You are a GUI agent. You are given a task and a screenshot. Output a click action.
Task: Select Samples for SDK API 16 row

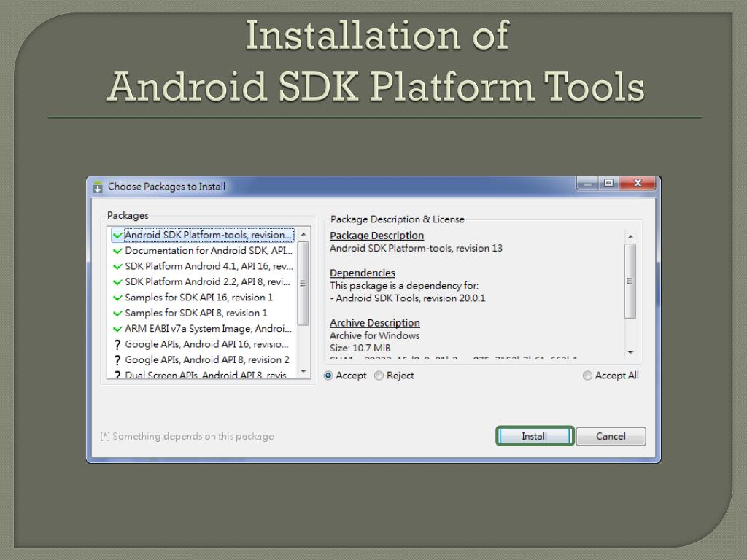tap(203, 297)
